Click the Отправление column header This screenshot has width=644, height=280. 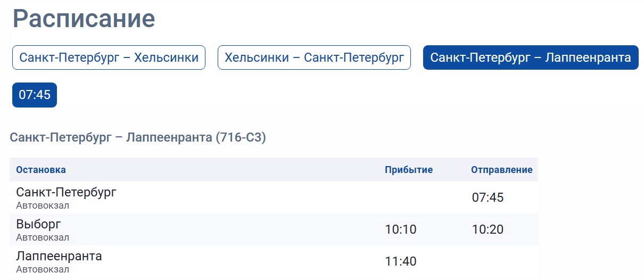pos(501,170)
